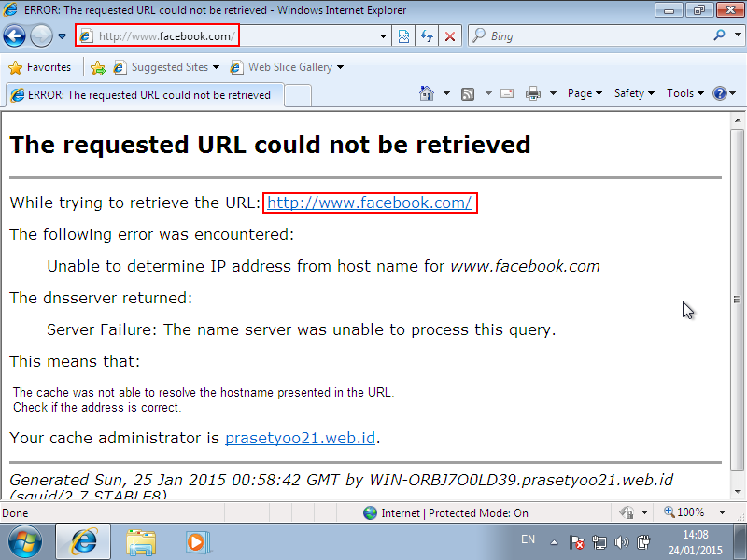Click the vertical scrollbar up arrow
747x560 pixels.
click(x=738, y=120)
